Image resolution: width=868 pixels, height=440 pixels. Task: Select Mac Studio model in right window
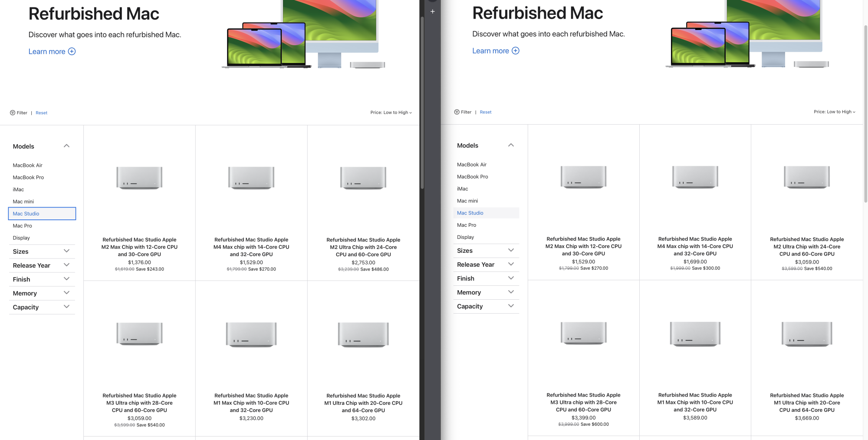click(x=486, y=213)
